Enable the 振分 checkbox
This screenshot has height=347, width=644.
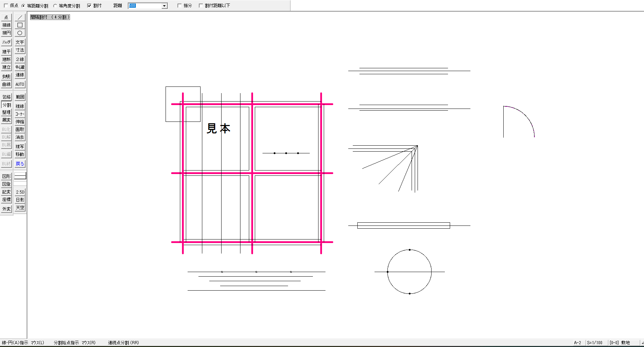(x=180, y=6)
